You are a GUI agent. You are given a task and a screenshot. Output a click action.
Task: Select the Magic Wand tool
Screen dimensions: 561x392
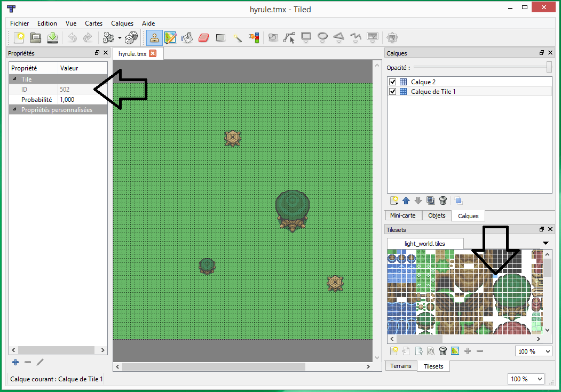click(238, 38)
